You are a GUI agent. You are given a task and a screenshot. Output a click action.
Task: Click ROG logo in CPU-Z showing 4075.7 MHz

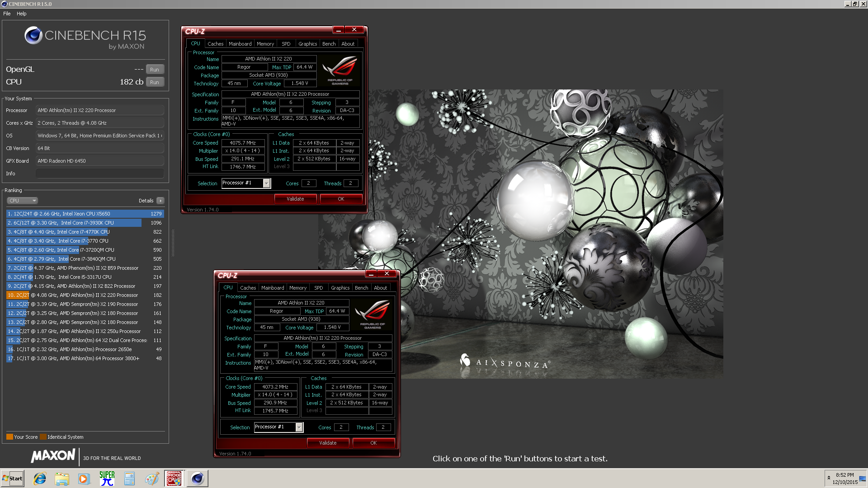pyautogui.click(x=340, y=70)
